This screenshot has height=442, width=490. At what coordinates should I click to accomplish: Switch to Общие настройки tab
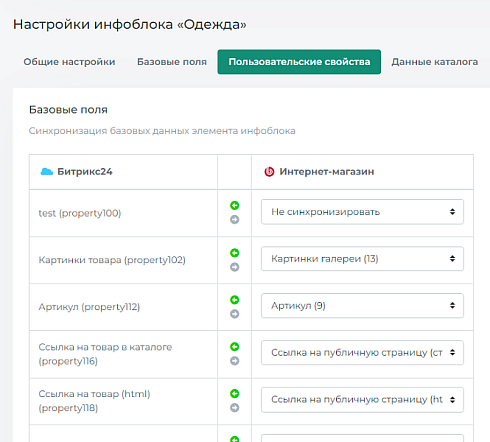tap(69, 62)
